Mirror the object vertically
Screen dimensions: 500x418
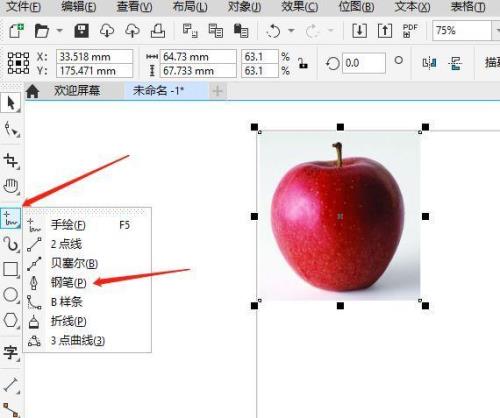coord(455,63)
